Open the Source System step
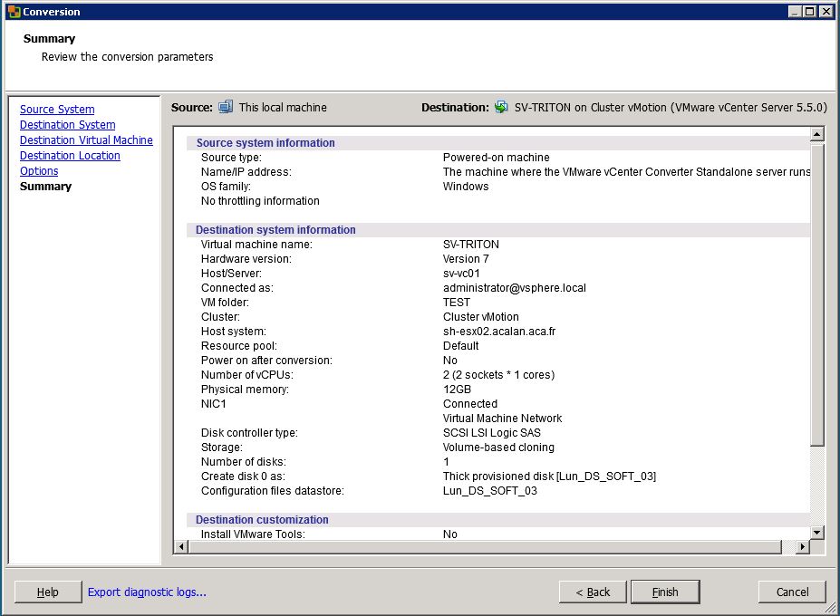 click(57, 110)
